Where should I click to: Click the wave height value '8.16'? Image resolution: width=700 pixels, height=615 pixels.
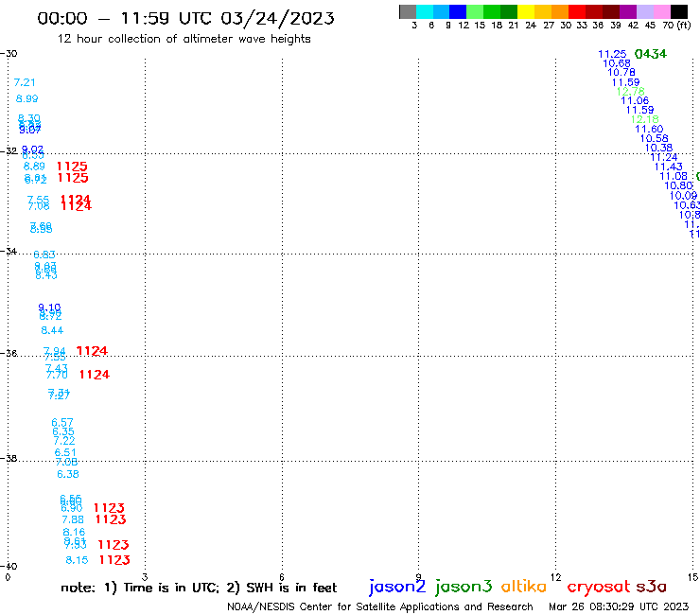[74, 533]
